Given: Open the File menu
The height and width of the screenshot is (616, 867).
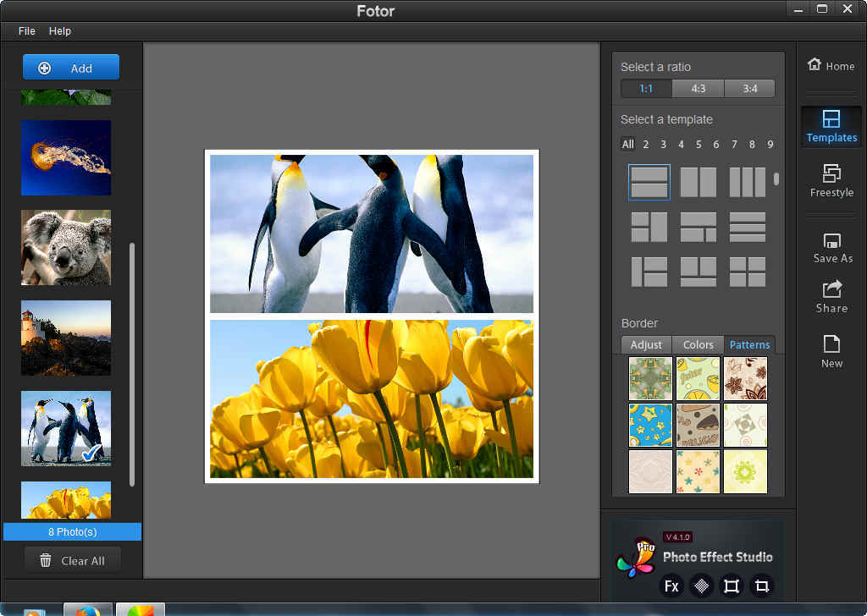Looking at the screenshot, I should 26,31.
